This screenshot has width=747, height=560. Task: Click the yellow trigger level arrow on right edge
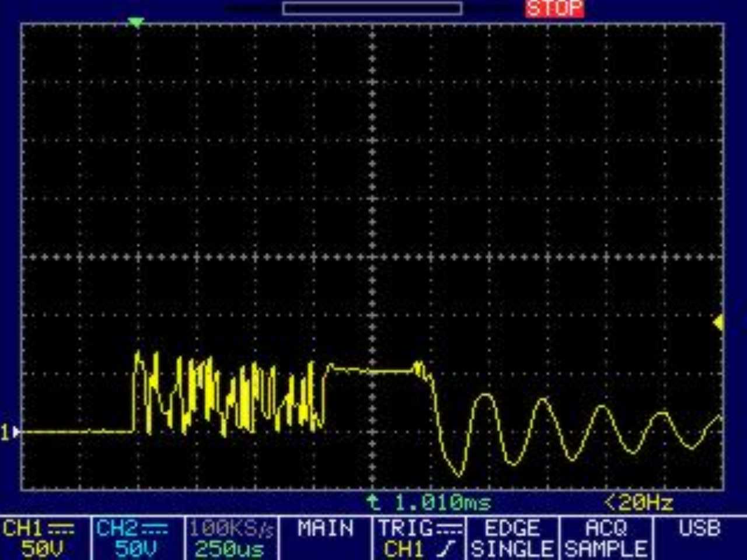tap(718, 323)
